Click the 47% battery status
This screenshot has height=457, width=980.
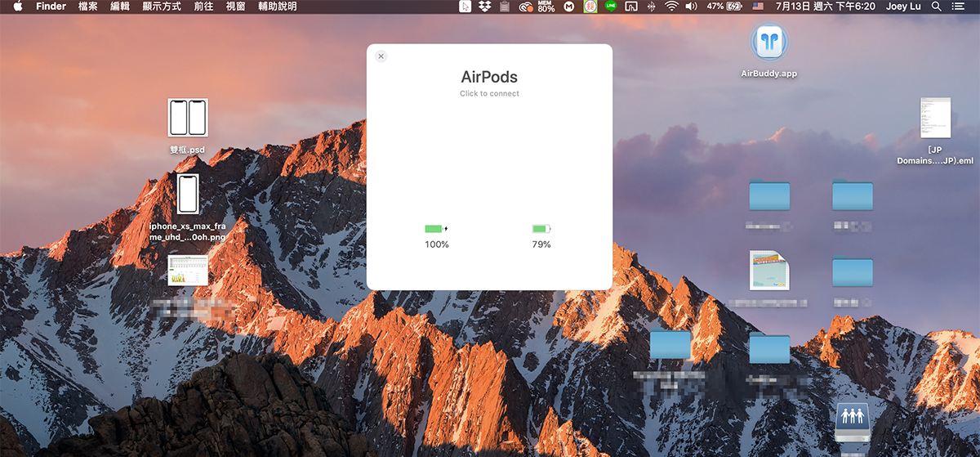[x=724, y=7]
